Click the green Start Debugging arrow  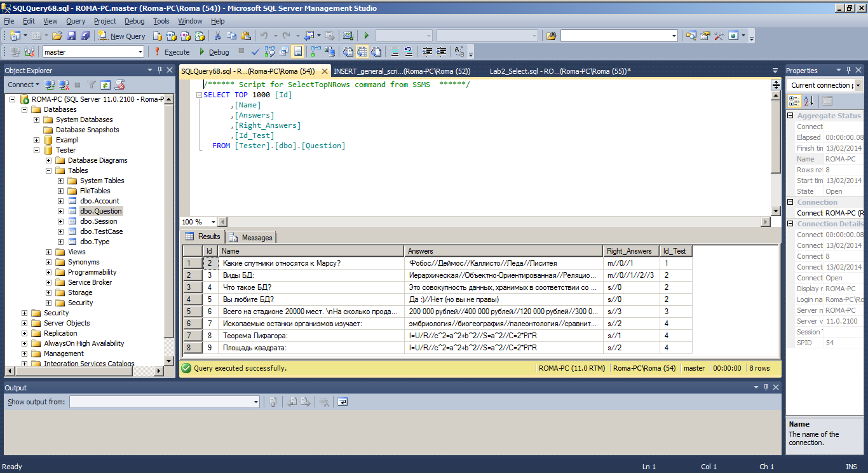(367, 36)
